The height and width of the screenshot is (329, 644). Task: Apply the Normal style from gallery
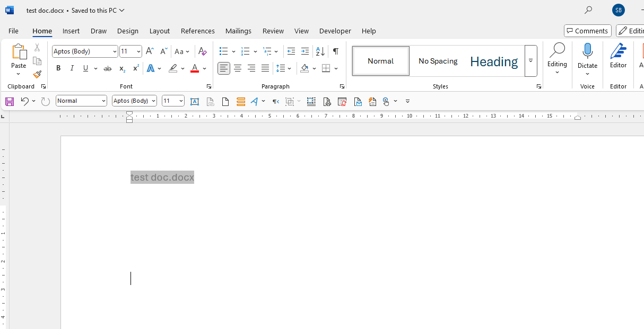click(381, 61)
